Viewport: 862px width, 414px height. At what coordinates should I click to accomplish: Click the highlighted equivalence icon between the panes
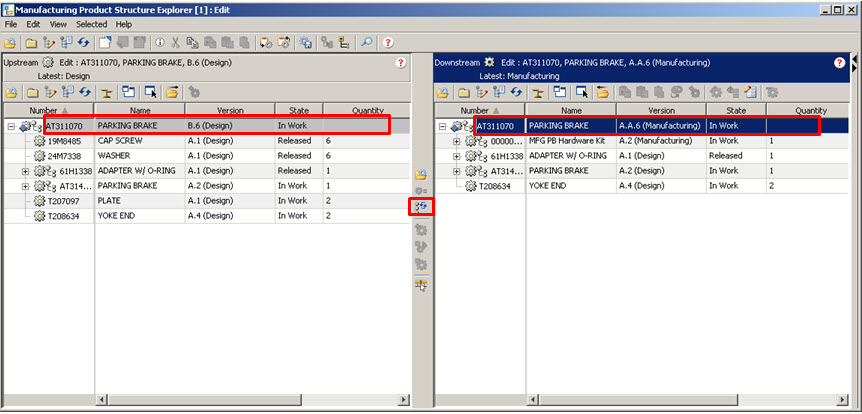tap(422, 207)
